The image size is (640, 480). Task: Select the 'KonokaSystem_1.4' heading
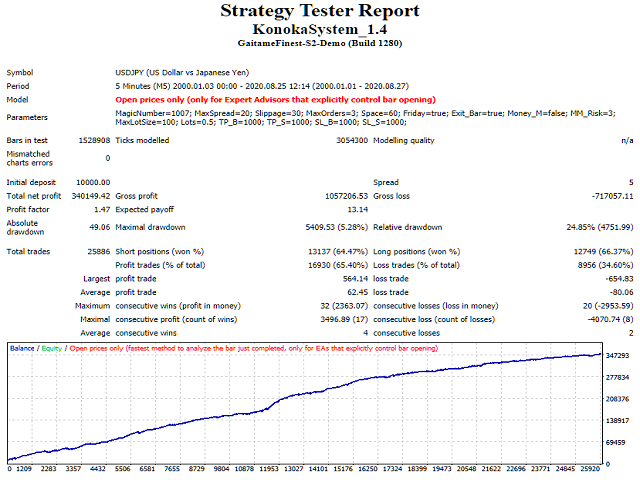tap(320, 29)
